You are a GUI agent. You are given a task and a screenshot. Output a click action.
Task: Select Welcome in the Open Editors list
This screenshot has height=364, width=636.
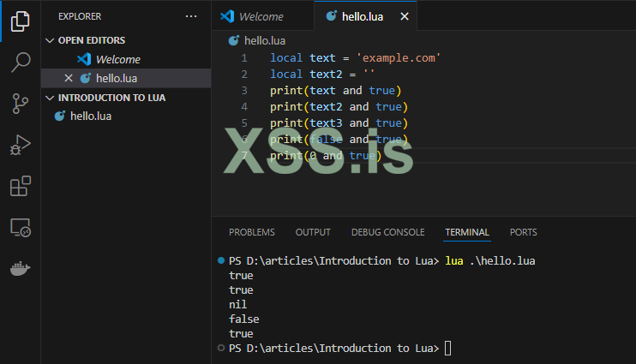click(x=117, y=59)
